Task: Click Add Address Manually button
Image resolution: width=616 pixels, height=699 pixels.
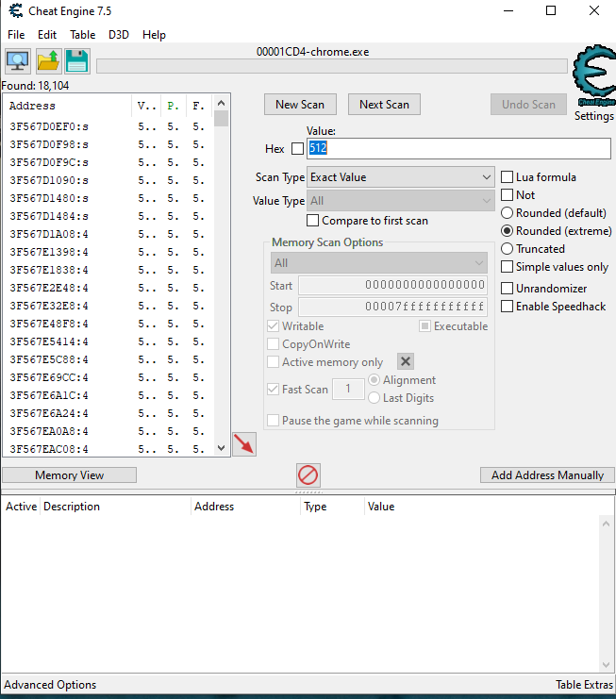Action: point(547,475)
